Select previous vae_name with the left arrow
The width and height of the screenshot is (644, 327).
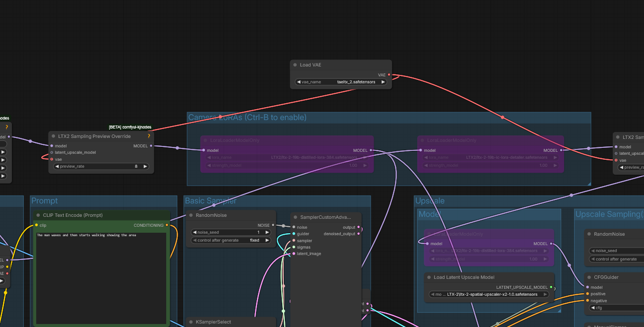pyautogui.click(x=299, y=82)
